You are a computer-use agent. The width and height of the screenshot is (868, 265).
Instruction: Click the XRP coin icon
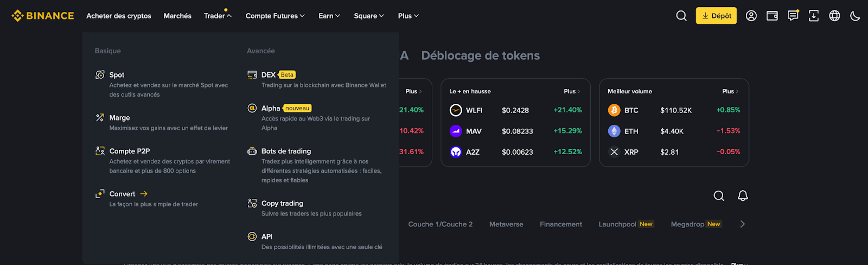tap(614, 152)
